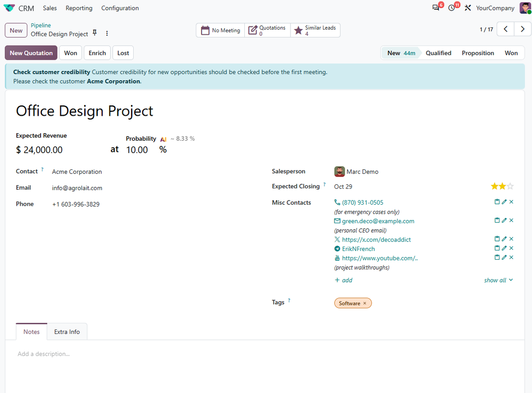Click the Enrich button
This screenshot has width=532, height=393.
97,53
